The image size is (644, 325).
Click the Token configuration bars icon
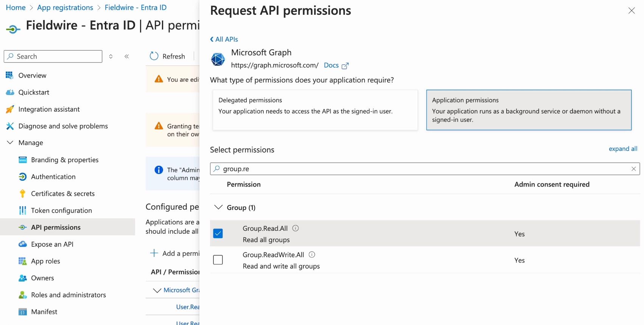[x=23, y=210]
